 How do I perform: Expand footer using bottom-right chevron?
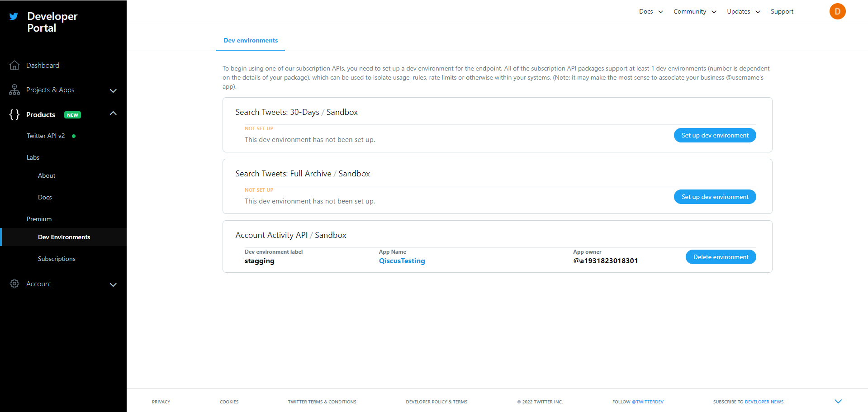pos(838,401)
